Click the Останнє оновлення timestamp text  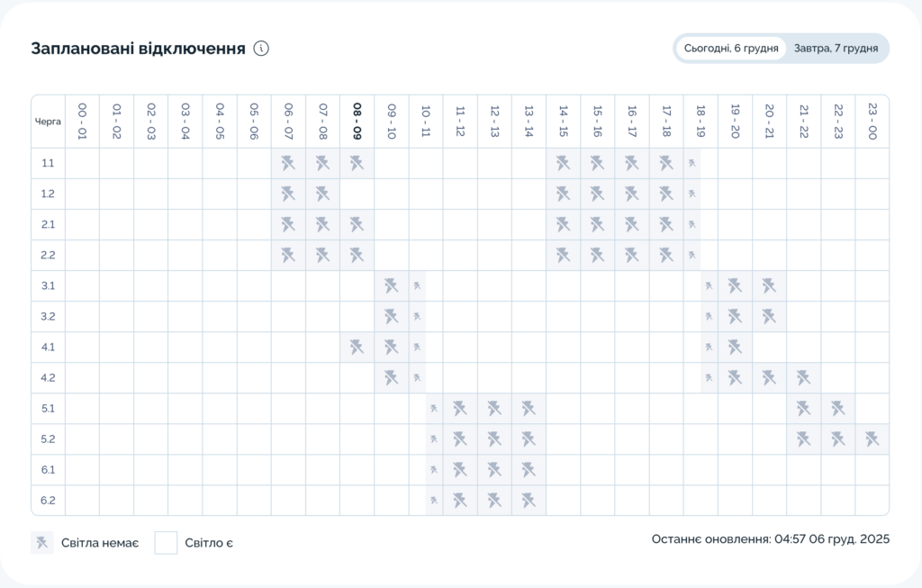[770, 539]
